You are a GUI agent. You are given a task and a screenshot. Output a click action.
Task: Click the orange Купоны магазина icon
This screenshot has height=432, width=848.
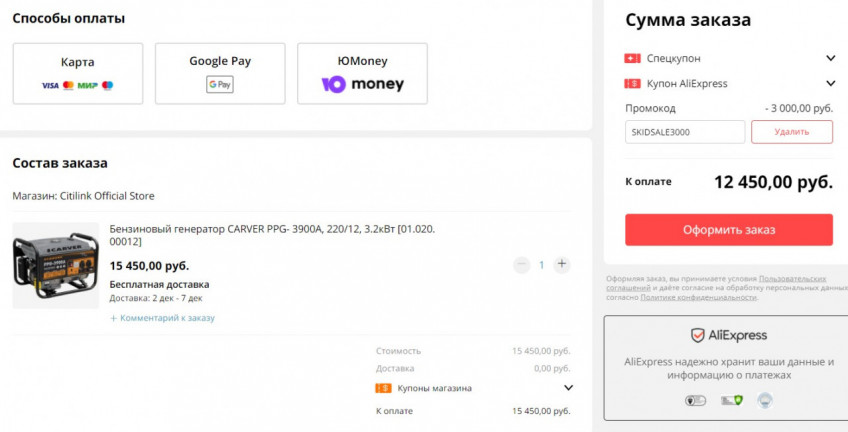[x=383, y=388]
